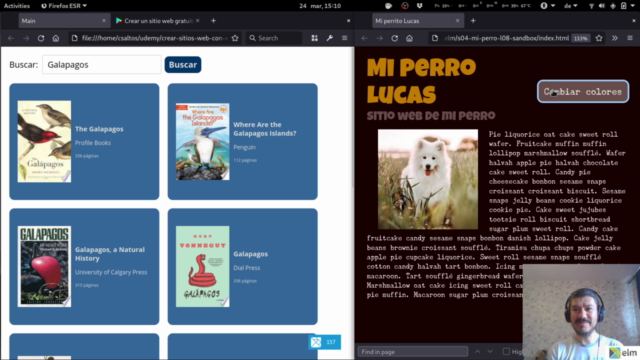Screen dimensions: 640x360
Task: Click the volume speaker icon in top bar
Action: click(602, 6)
